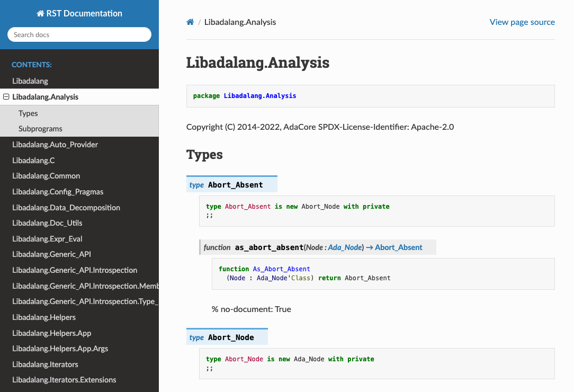Screen dimensions: 574x392
Task: Open the Libadalang.Analysis package declaration link
Action: (260, 96)
